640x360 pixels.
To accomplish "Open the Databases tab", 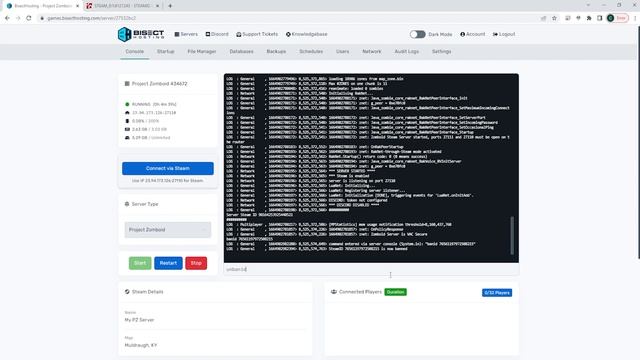I will (241, 51).
